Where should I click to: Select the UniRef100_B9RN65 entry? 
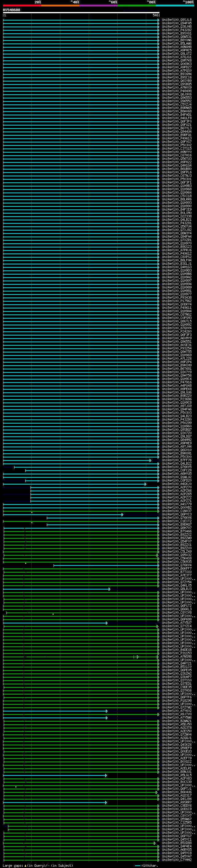[x=176, y=108]
